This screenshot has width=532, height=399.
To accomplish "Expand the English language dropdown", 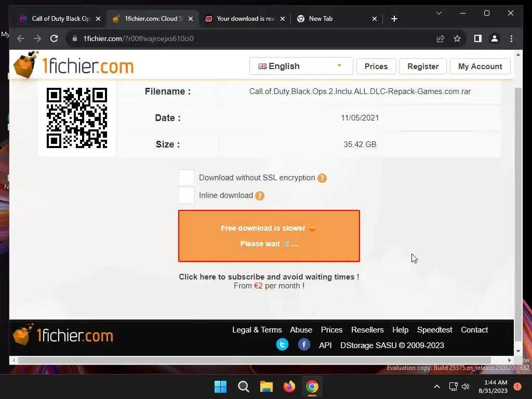I will (x=301, y=66).
